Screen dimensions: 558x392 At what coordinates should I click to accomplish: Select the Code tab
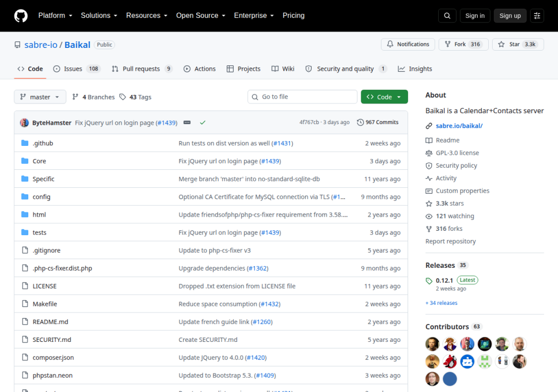tap(31, 69)
